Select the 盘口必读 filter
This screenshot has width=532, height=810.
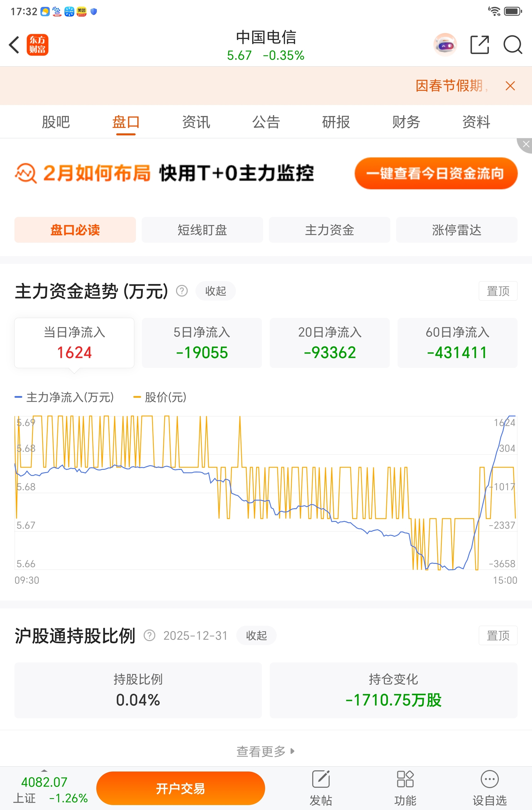[x=75, y=230]
